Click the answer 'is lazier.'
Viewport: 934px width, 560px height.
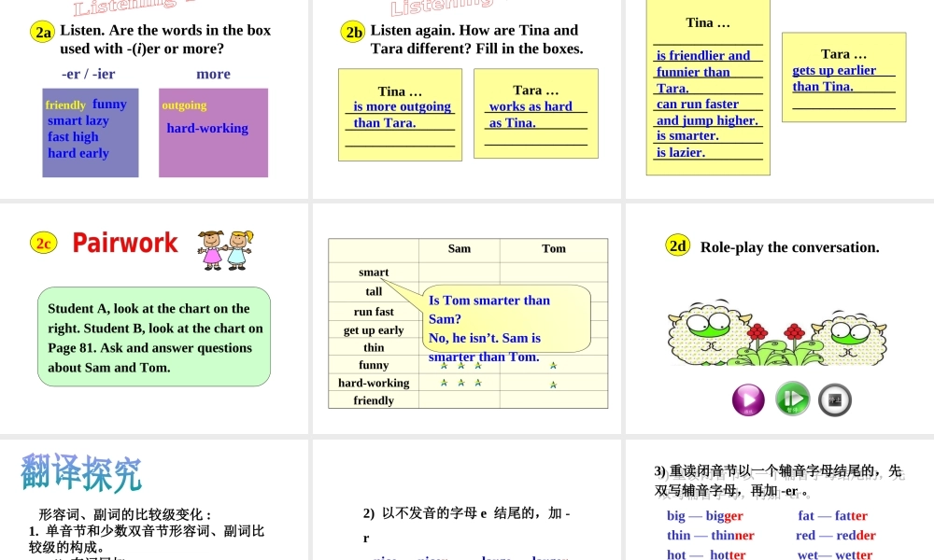click(680, 152)
